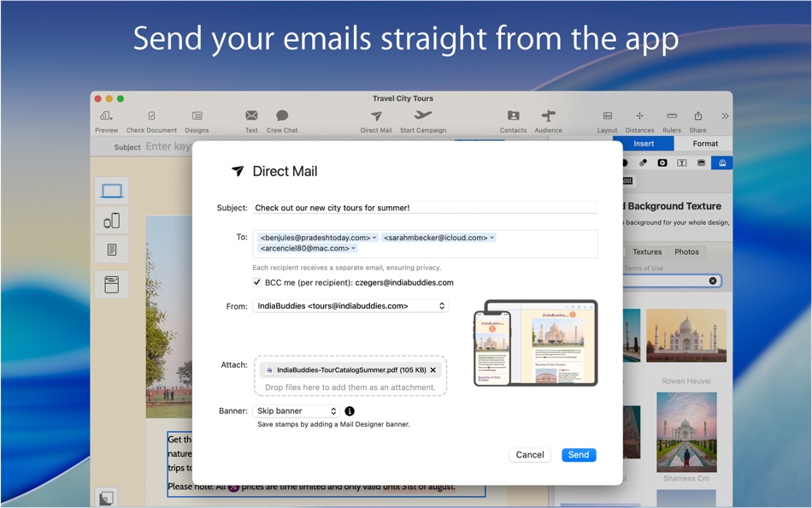Select the desktop laptop preview icon
The image size is (812, 508).
tap(112, 191)
